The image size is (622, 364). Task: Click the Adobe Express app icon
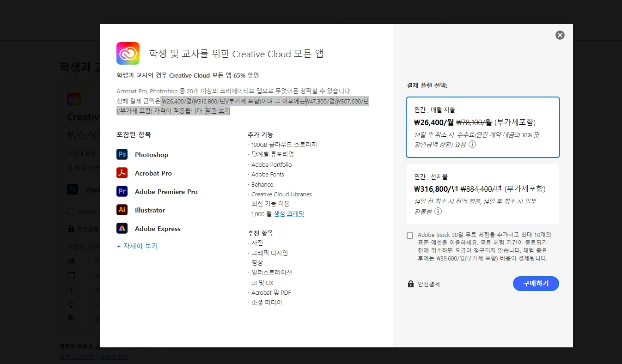(x=122, y=228)
